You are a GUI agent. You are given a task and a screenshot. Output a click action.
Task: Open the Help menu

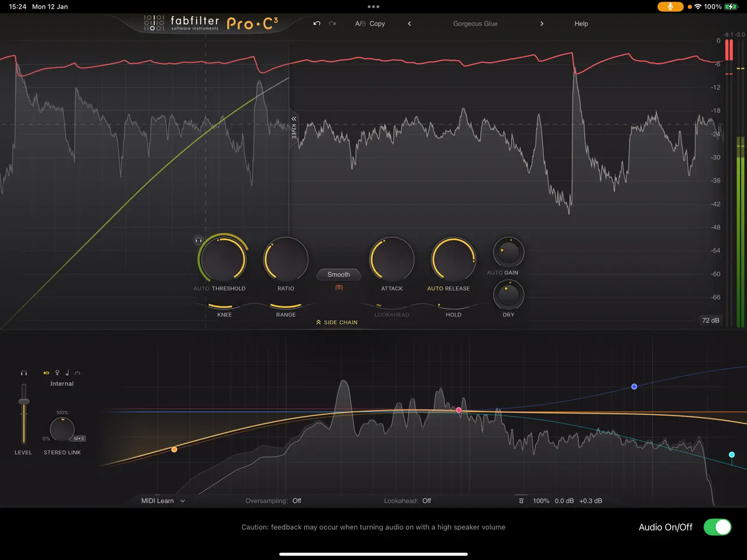click(581, 23)
